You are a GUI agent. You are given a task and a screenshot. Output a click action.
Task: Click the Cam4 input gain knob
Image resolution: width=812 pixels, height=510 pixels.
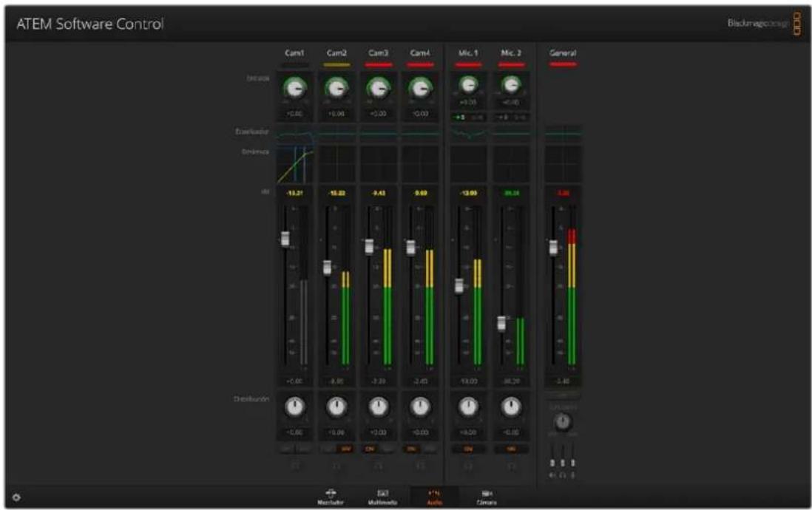point(421,89)
